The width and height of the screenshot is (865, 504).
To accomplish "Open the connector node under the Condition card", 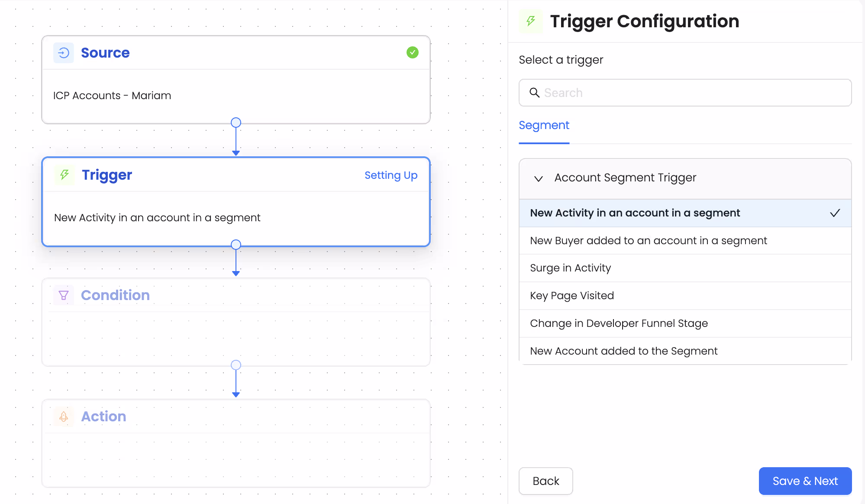I will (236, 365).
